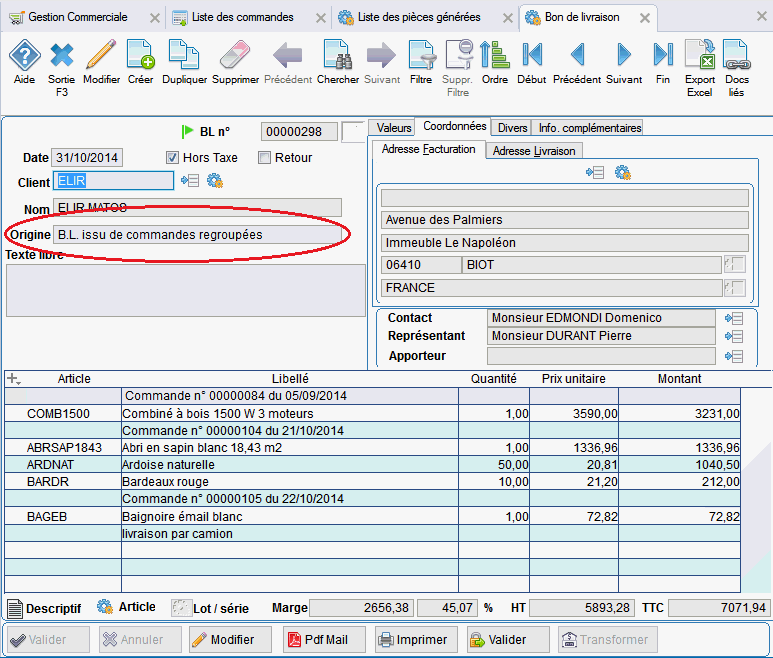This screenshot has width=773, height=658.
Task: Enable the Retour checkbox
Action: click(265, 158)
